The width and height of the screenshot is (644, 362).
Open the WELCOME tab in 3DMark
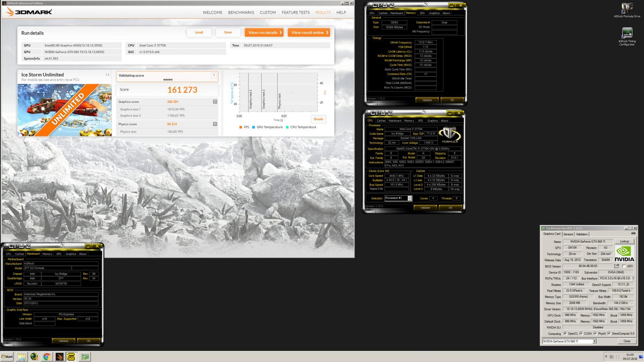(x=213, y=12)
